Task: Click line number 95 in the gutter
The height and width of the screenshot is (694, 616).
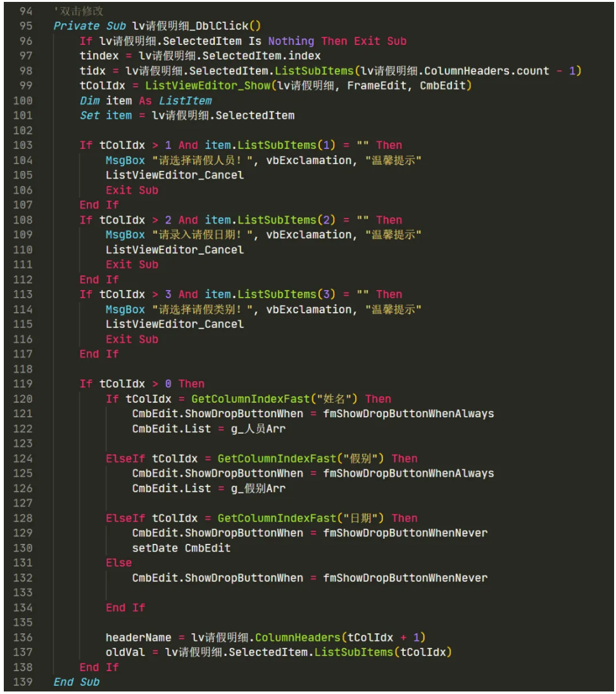Action: pos(26,26)
